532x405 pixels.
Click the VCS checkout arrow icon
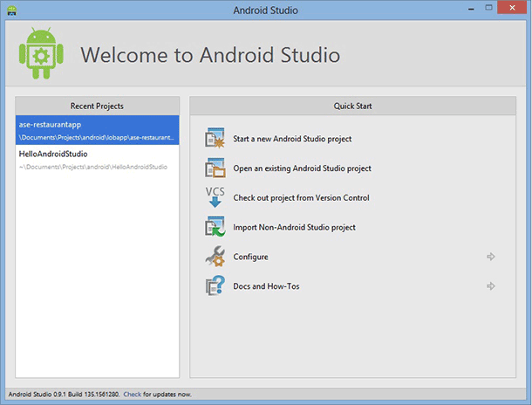coord(215,197)
